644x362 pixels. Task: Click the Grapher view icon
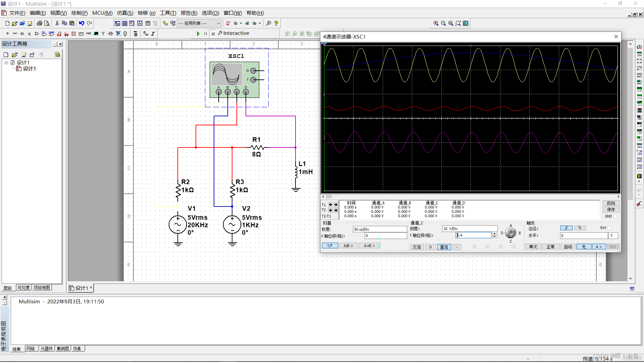click(x=140, y=23)
